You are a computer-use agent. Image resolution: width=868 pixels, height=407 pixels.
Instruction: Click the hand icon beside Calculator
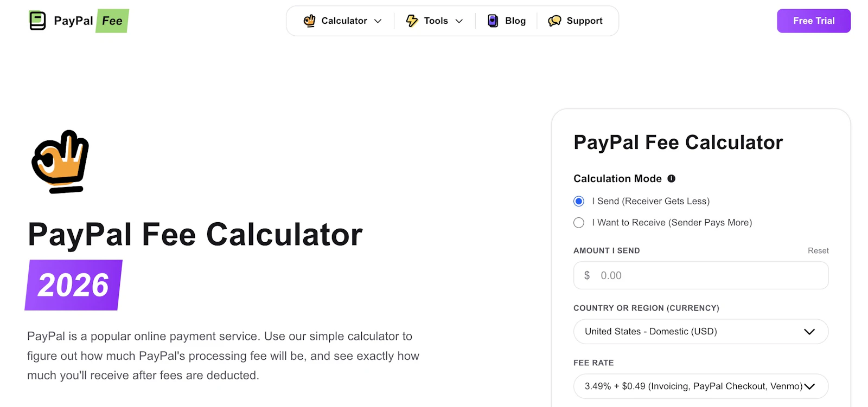pyautogui.click(x=309, y=21)
